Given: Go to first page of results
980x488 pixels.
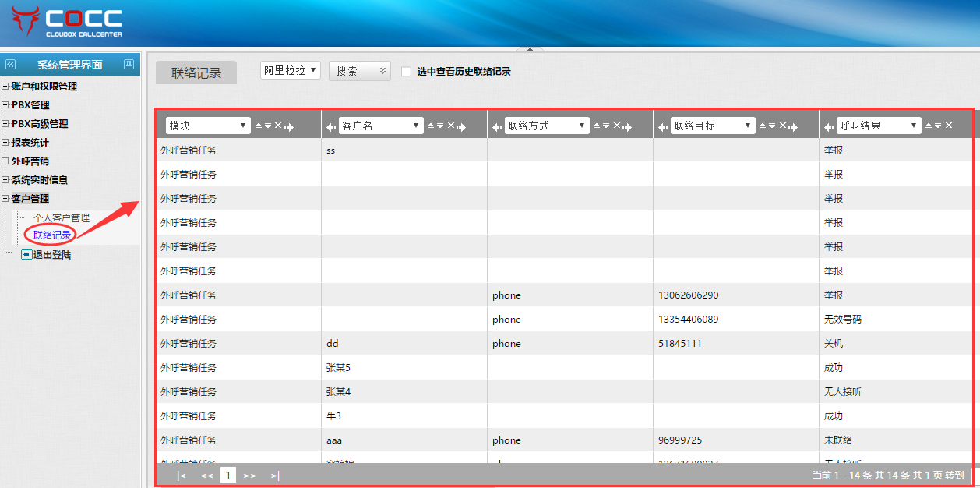Looking at the screenshot, I should tap(182, 475).
